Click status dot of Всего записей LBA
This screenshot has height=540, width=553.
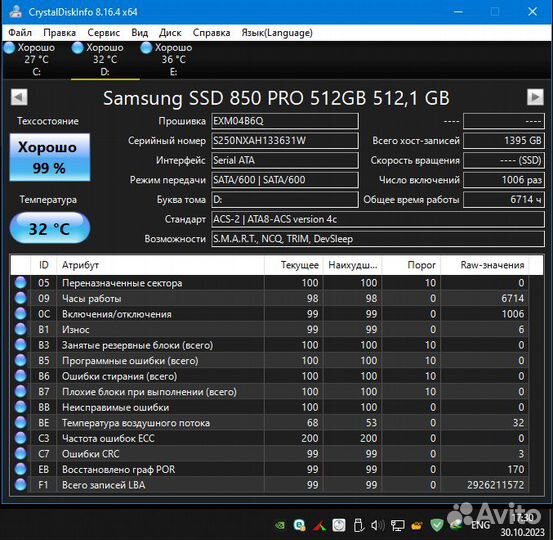[x=20, y=485]
